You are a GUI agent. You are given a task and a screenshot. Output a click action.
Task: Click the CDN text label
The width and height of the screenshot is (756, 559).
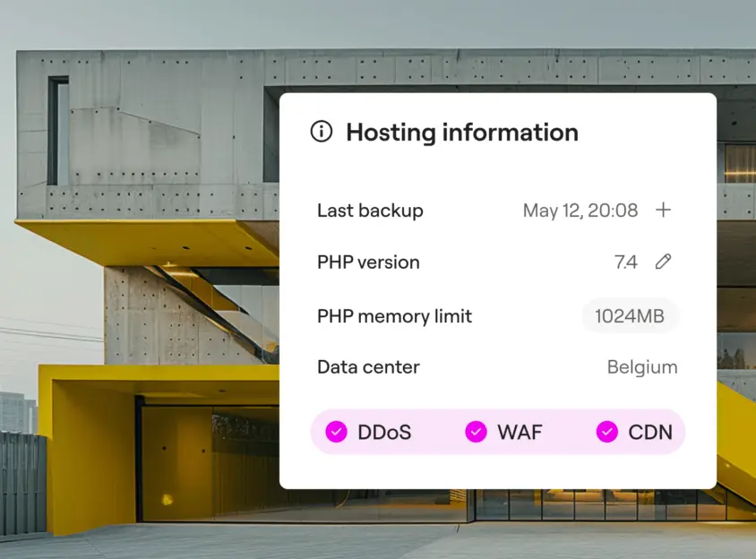(x=650, y=432)
